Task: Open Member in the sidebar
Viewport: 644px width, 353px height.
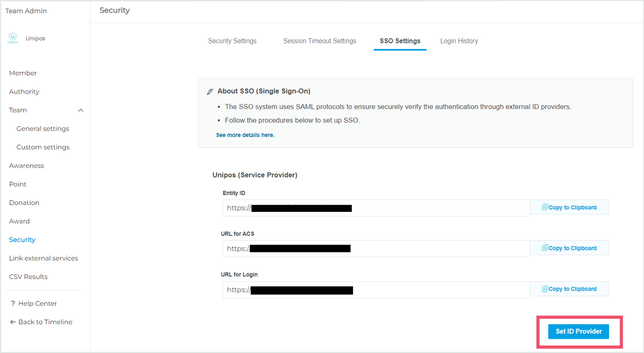Action: [x=23, y=73]
